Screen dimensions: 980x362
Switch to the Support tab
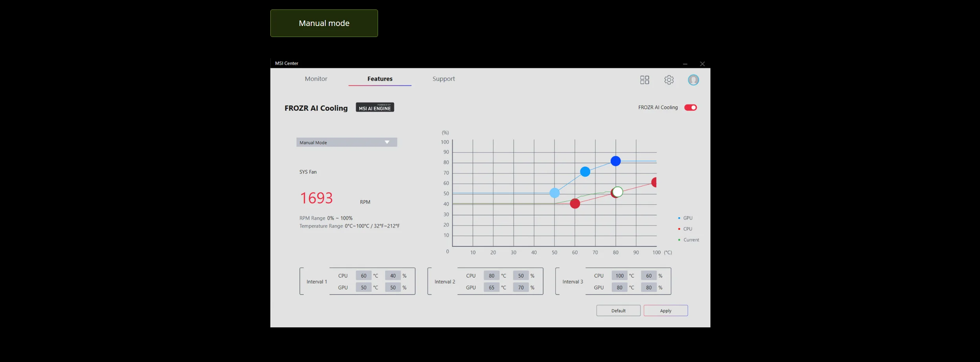coord(444,79)
